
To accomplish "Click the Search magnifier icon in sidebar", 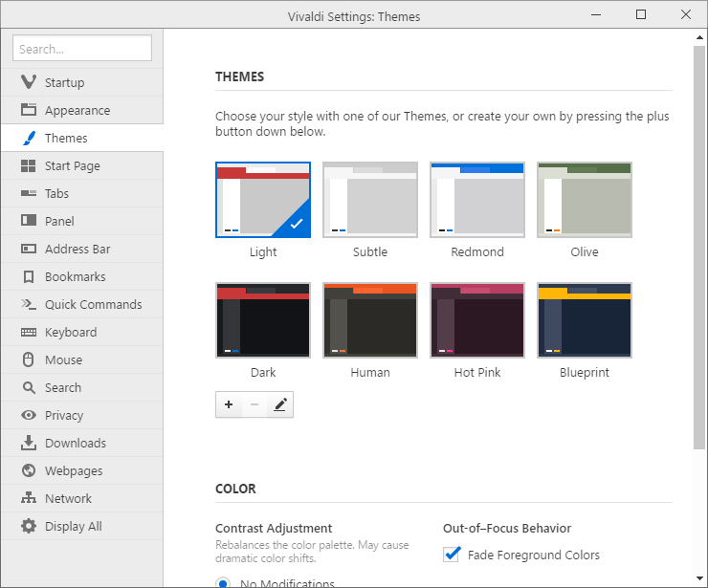I will 29,387.
